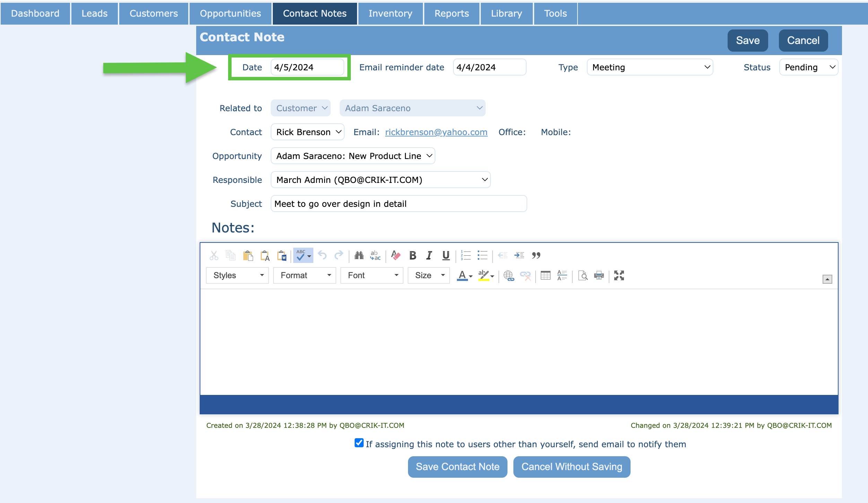The image size is (868, 503).
Task: Click the Paste from Word icon
Action: (x=281, y=256)
